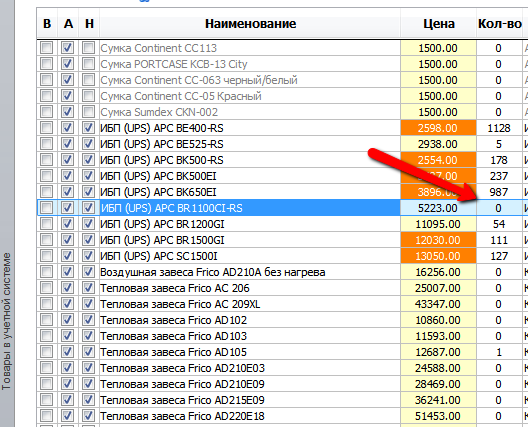Click price cell 2598.00 highlighted in orange

(x=438, y=128)
